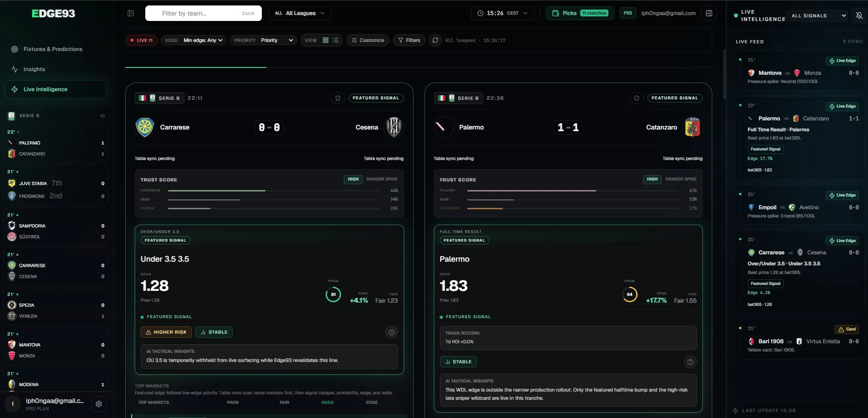The height and width of the screenshot is (418, 868).
Task: Click the Picks button
Action: pyautogui.click(x=580, y=13)
